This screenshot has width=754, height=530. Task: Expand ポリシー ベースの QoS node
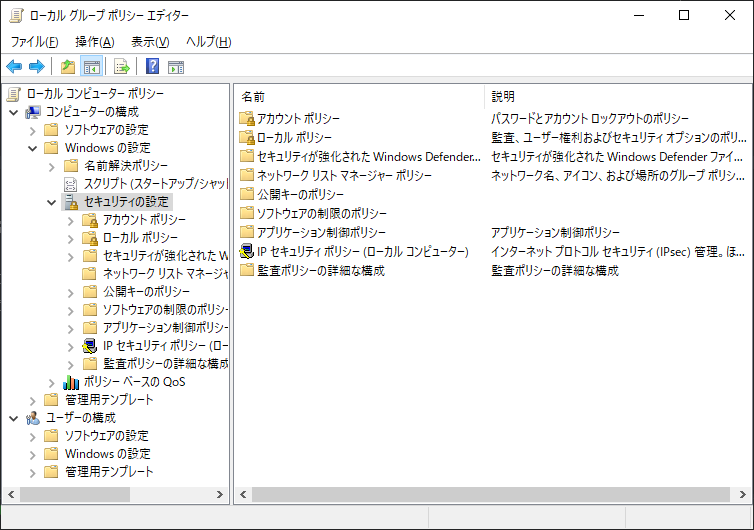(52, 383)
